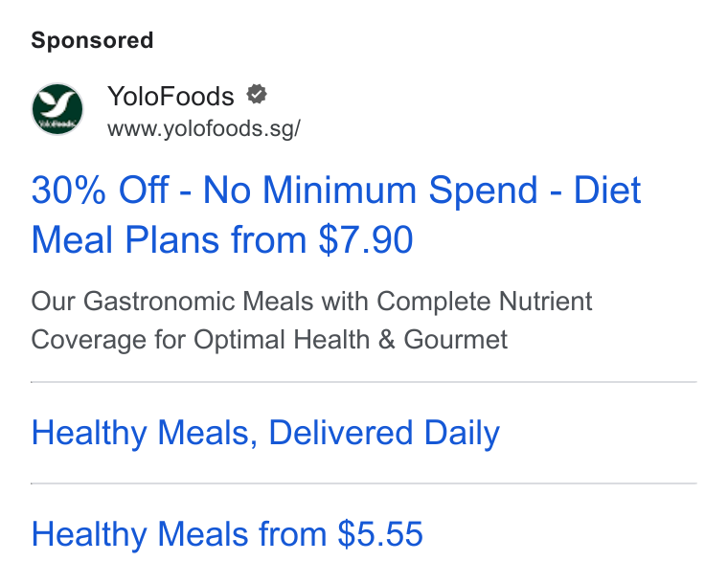This screenshot has width=728, height=584.
Task: Click the www.yolofoods.sg/ URL text
Action: pyautogui.click(x=204, y=128)
